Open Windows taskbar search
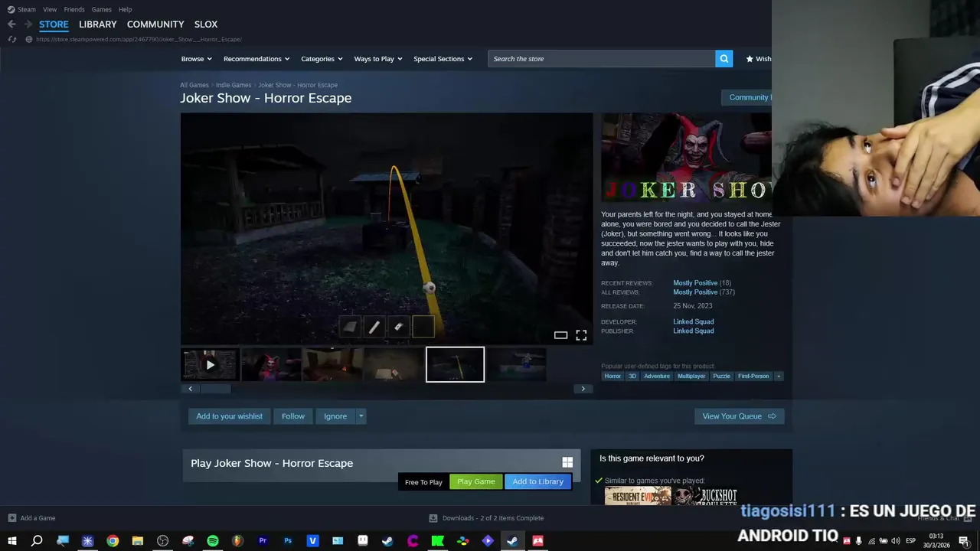This screenshot has height=551, width=980. (x=37, y=541)
